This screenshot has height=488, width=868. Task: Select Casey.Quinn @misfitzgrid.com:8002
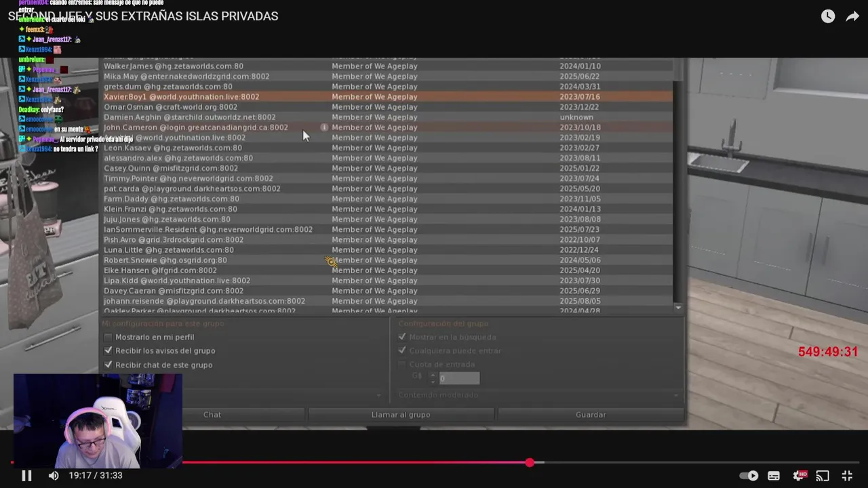pyautogui.click(x=387, y=168)
